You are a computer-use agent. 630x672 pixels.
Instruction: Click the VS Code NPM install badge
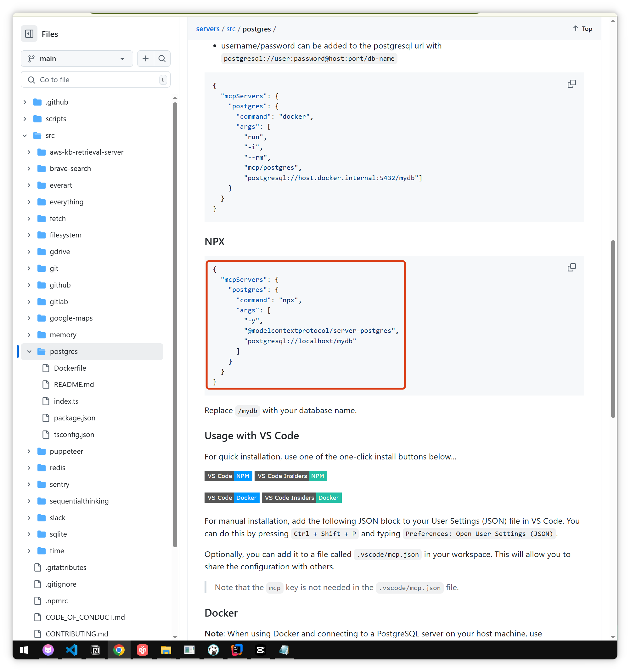pyautogui.click(x=228, y=476)
